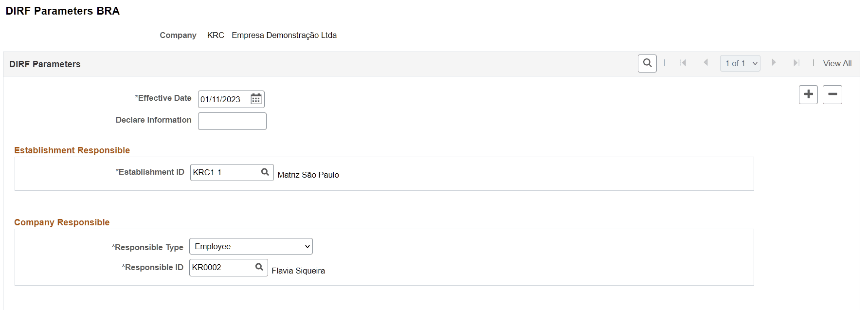The image size is (868, 310).
Task: Select Employee in the Responsible Type combo box
Action: (251, 246)
